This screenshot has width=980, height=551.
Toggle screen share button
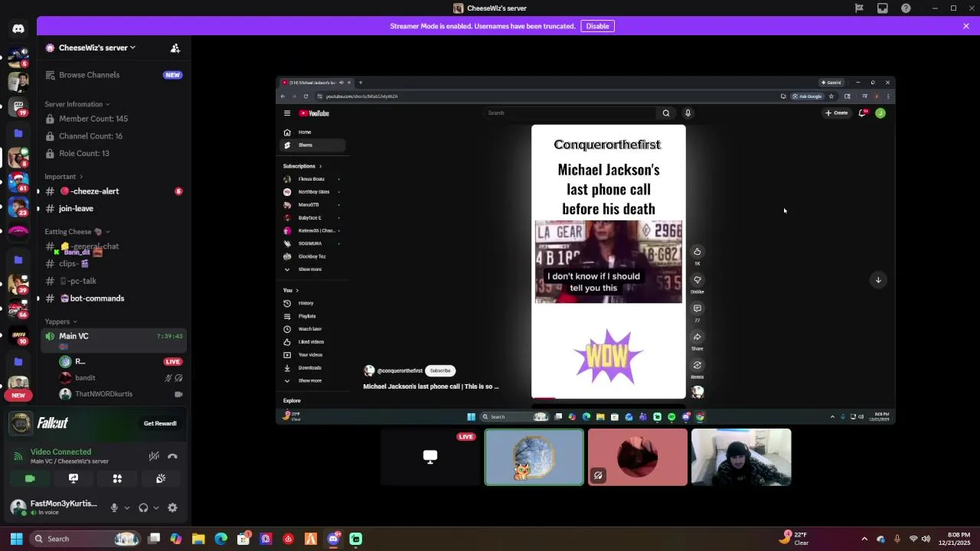coord(73,478)
